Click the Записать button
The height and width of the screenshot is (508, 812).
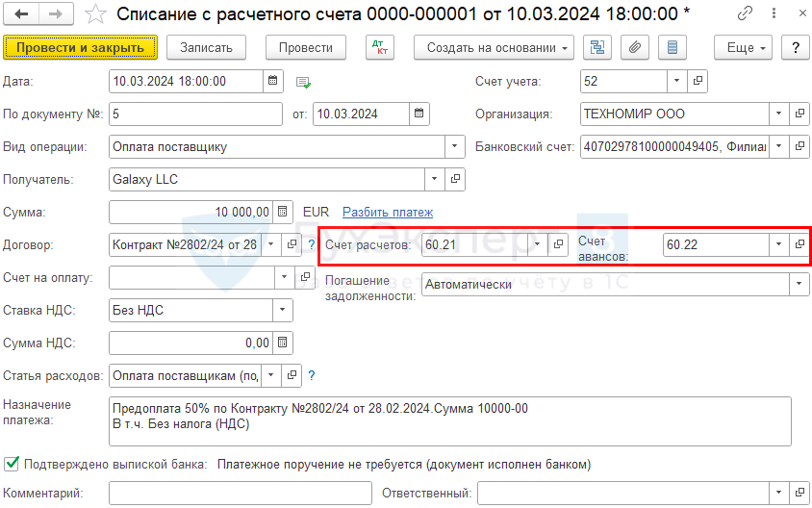(206, 47)
